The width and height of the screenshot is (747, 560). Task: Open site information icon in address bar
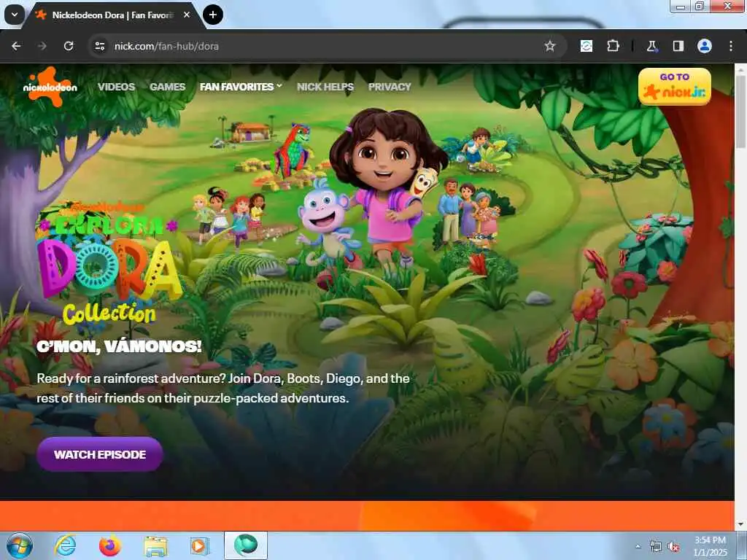click(x=99, y=46)
